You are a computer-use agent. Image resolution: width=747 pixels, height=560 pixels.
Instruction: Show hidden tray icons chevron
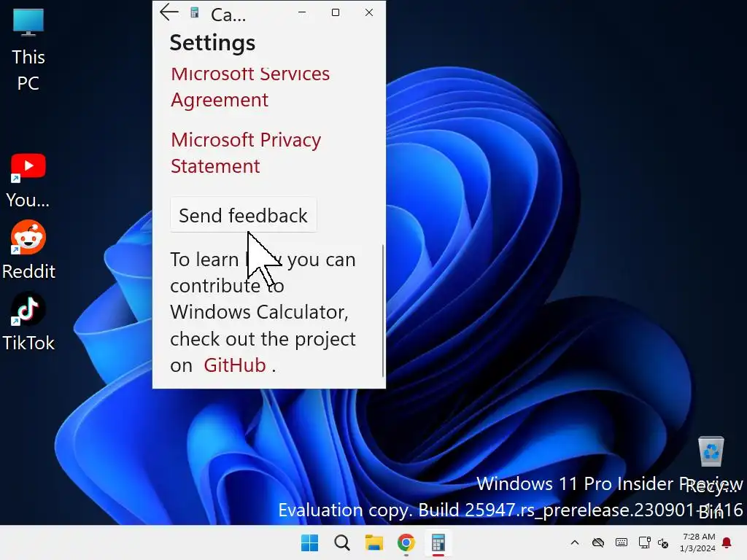tap(575, 542)
